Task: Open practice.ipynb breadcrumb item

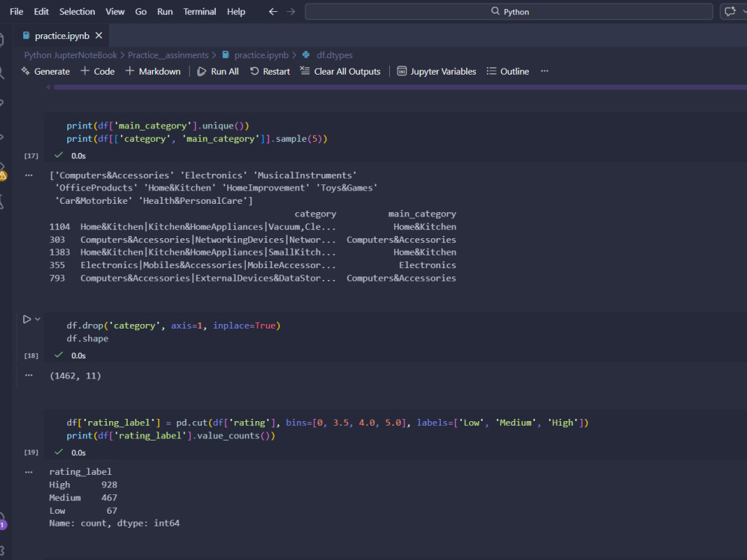Action: (261, 55)
